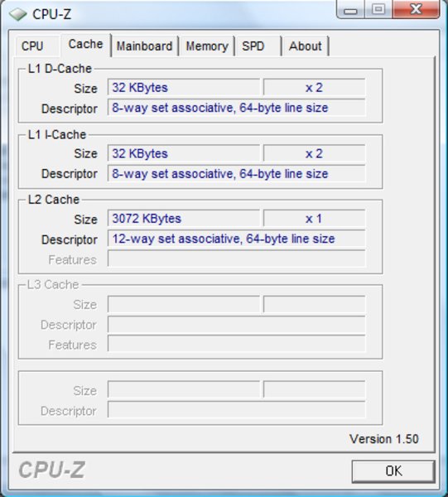Click the CPU-Z diamond icon in the title bar
This screenshot has width=448, height=497.
[x=17, y=13]
